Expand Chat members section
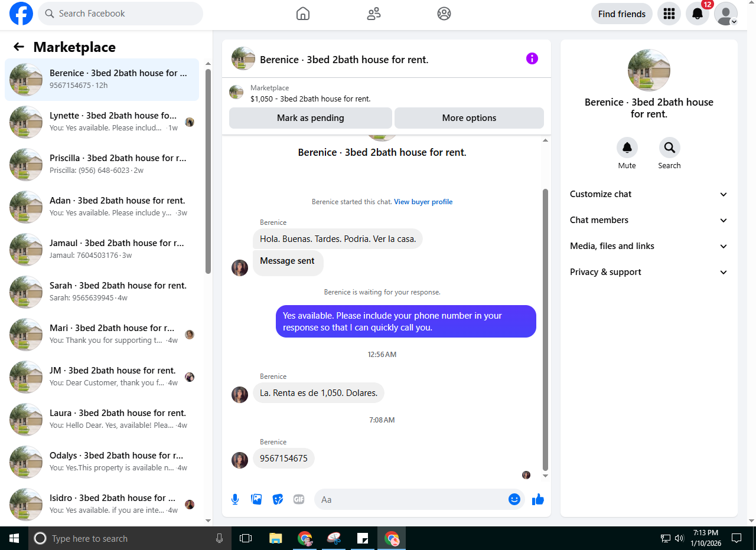This screenshot has width=756, height=550. click(649, 220)
